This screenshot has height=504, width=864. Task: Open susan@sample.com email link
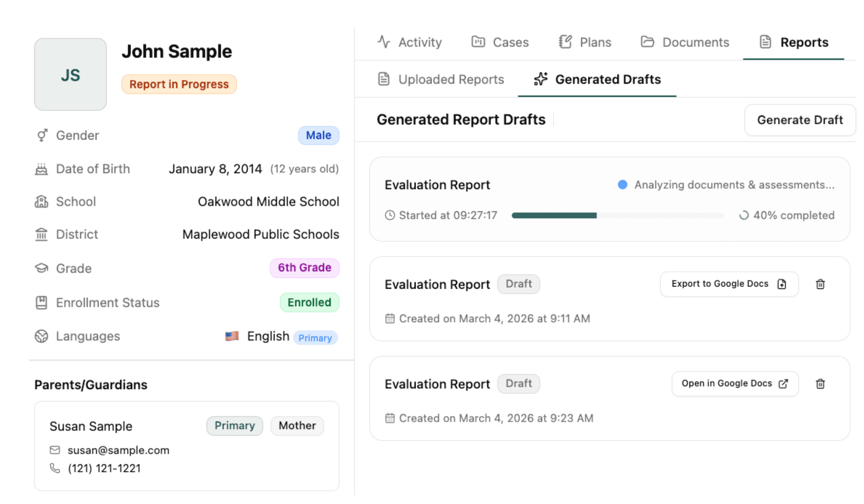(x=118, y=450)
